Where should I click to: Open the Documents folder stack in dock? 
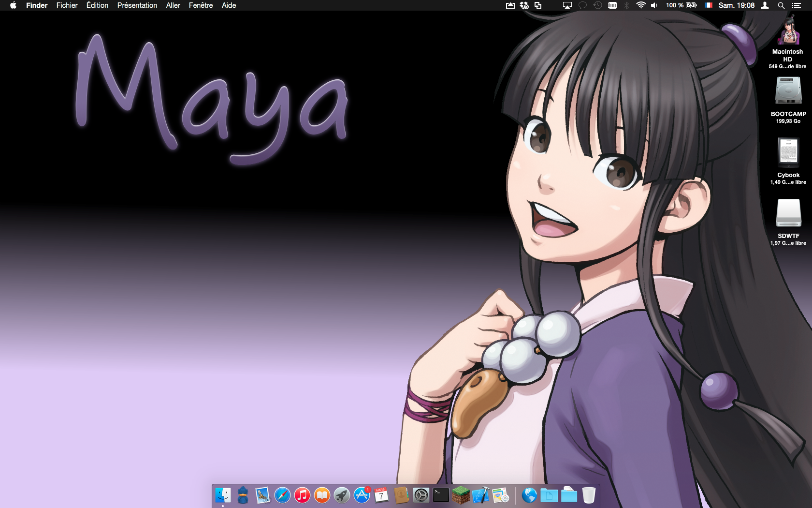(549, 495)
